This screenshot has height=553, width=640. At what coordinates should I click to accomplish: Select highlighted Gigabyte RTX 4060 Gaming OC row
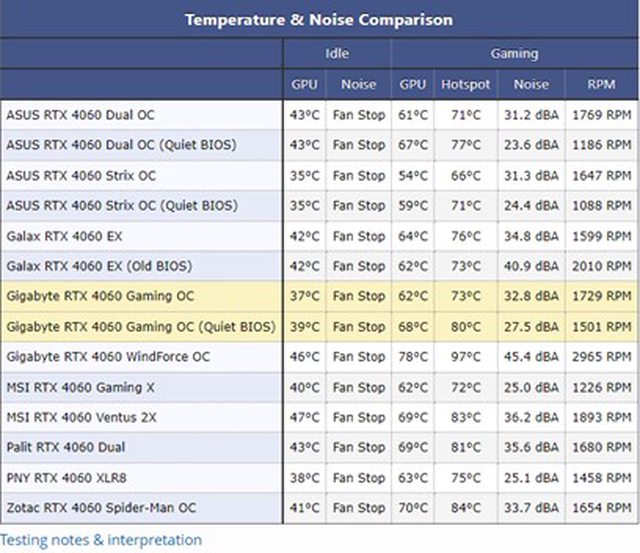coord(100,296)
